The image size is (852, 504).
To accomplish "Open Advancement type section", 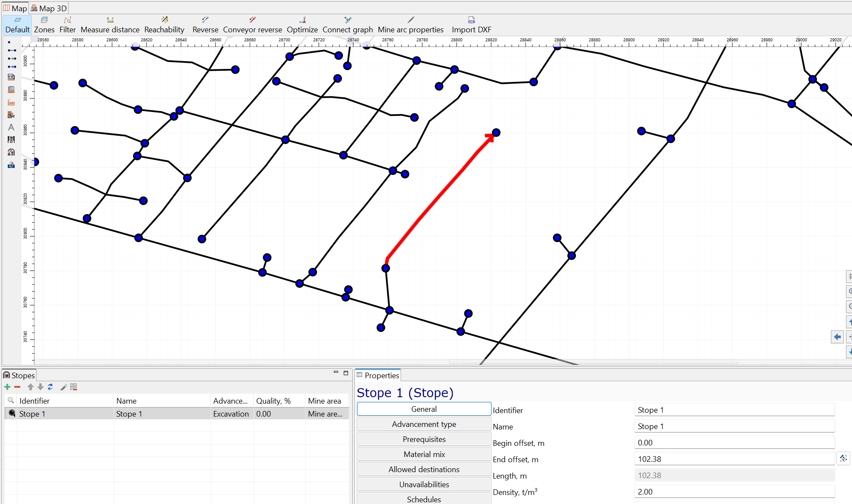I will click(424, 424).
